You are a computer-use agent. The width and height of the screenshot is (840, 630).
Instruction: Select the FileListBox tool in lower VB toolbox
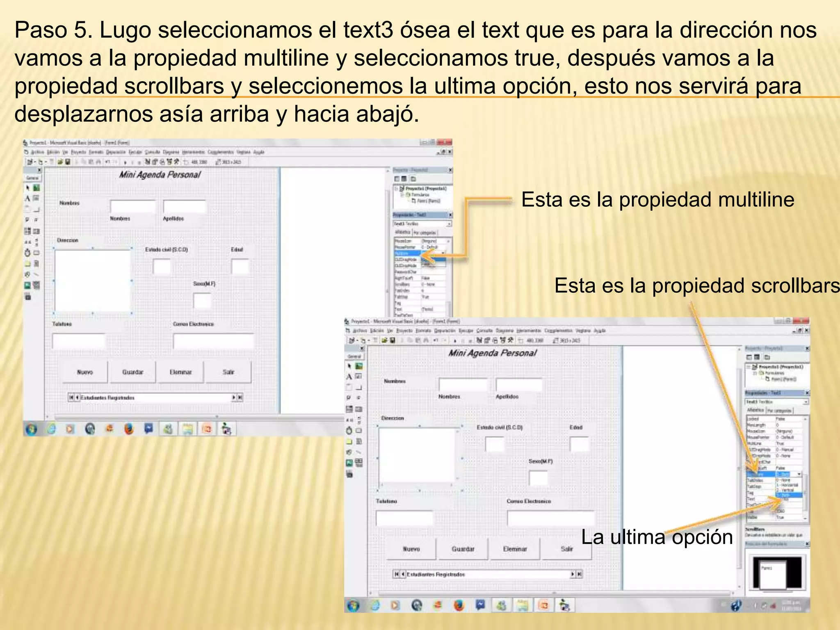pos(359,441)
